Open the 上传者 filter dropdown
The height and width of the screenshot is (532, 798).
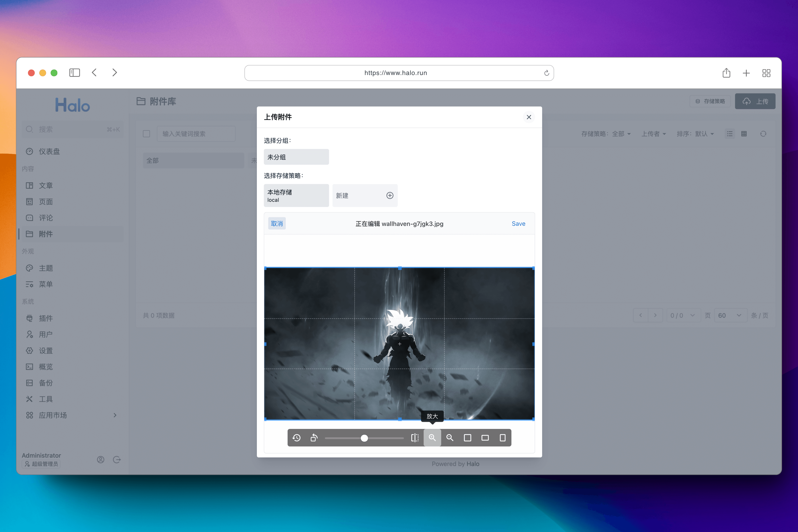(653, 134)
